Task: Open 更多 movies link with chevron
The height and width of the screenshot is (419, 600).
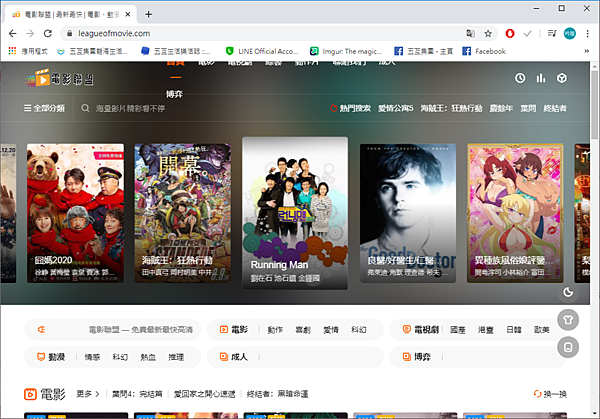Action: click(x=88, y=394)
